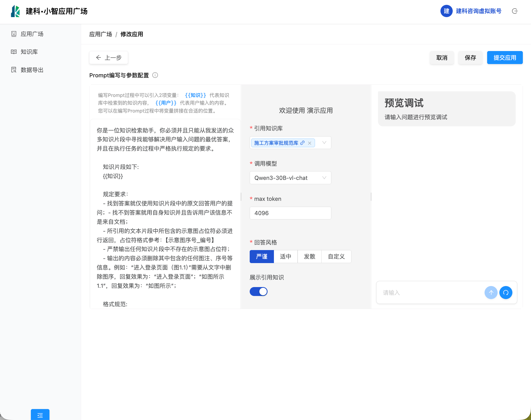This screenshot has width=531, height=420.
Task: Click the logout icon beside account name
Action: click(514, 11)
